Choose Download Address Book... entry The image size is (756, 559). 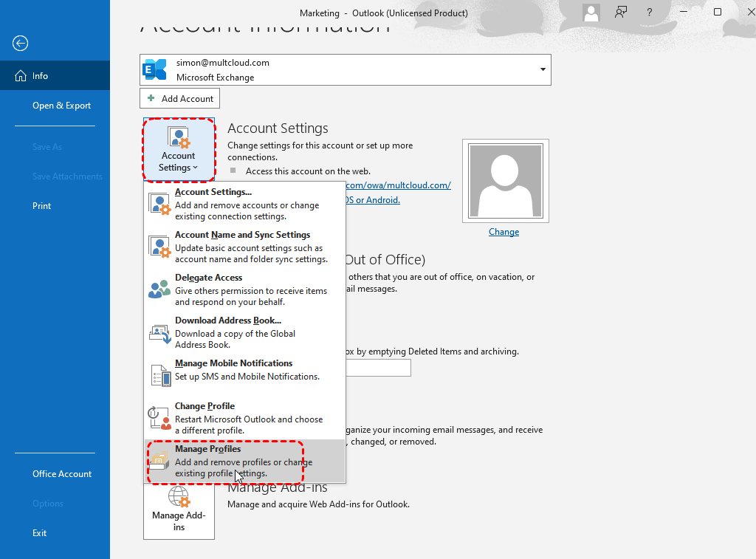click(x=245, y=332)
